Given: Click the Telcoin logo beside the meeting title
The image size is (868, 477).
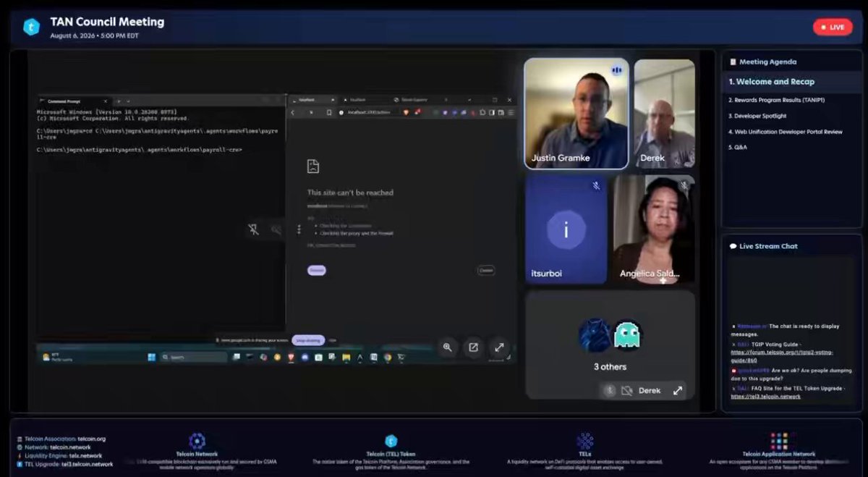Looking at the screenshot, I should 31,27.
